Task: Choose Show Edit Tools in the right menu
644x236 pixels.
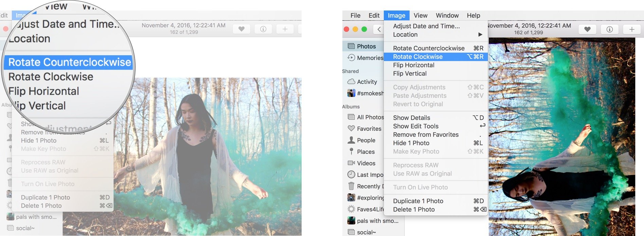Action: point(416,126)
